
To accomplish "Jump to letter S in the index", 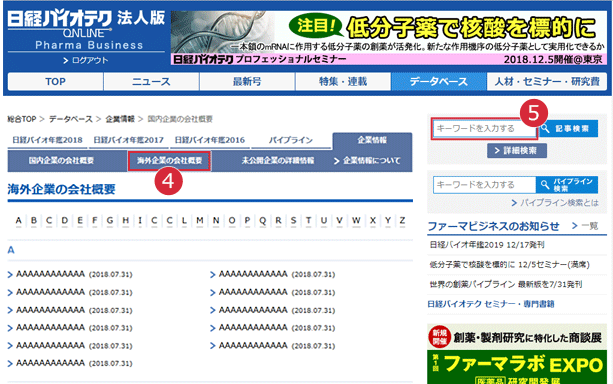I will pyautogui.click(x=293, y=221).
